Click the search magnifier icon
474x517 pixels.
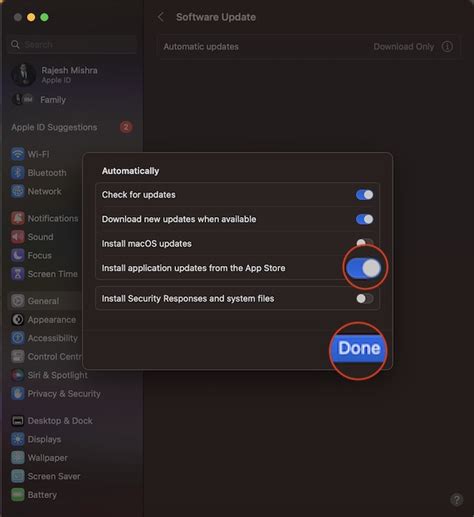15,44
